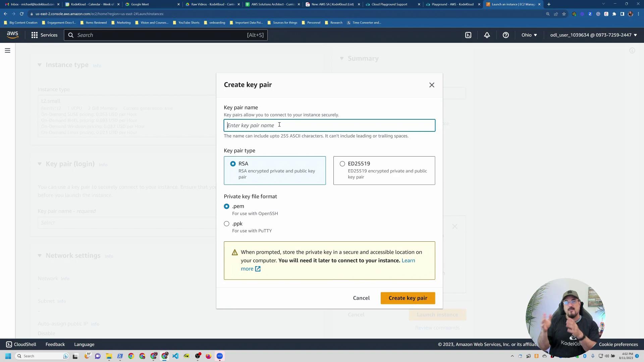Open the CloudShell icon in top navigation

[x=468, y=35]
